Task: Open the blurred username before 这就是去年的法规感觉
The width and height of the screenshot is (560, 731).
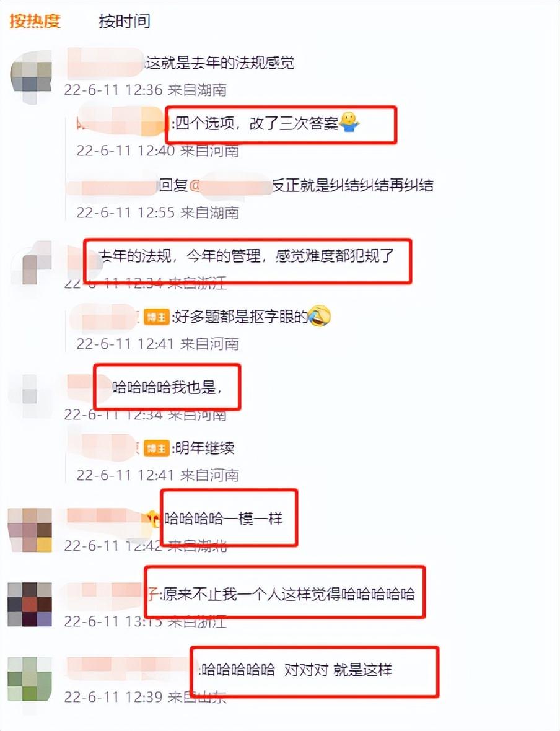Action: [105, 63]
